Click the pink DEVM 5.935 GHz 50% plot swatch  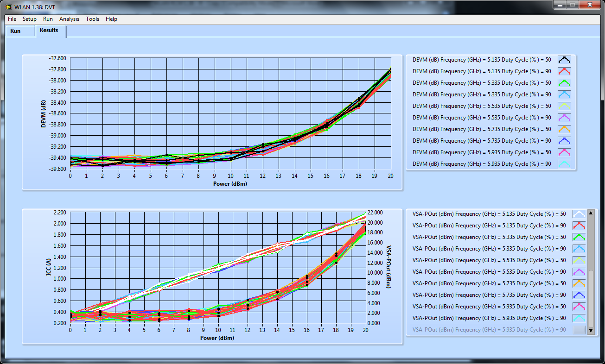(x=564, y=152)
